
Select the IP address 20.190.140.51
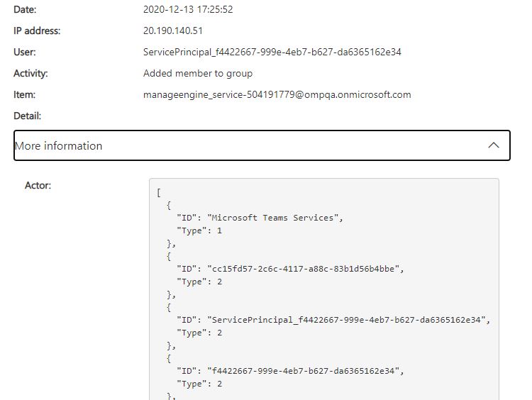pos(174,31)
